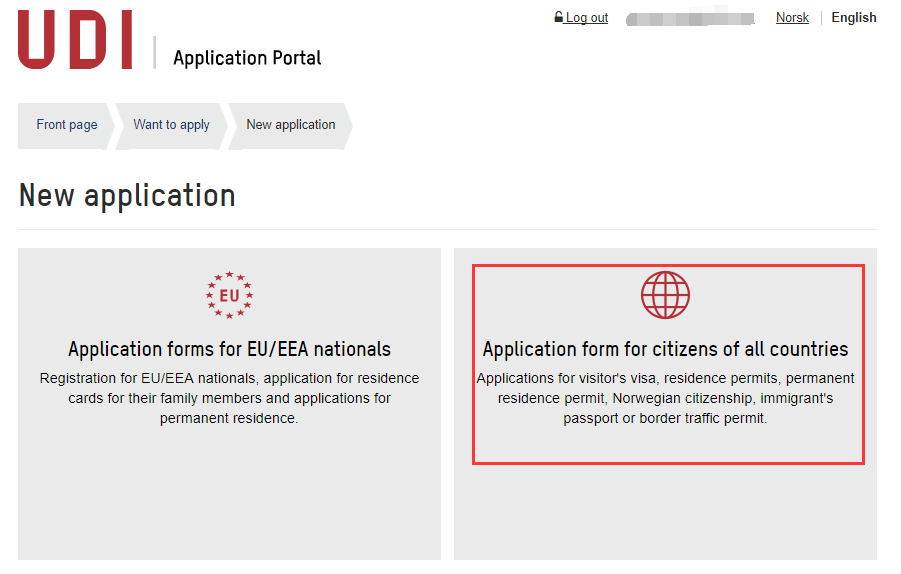Log out of the application portal
The width and height of the screenshot is (901, 574).
(586, 18)
